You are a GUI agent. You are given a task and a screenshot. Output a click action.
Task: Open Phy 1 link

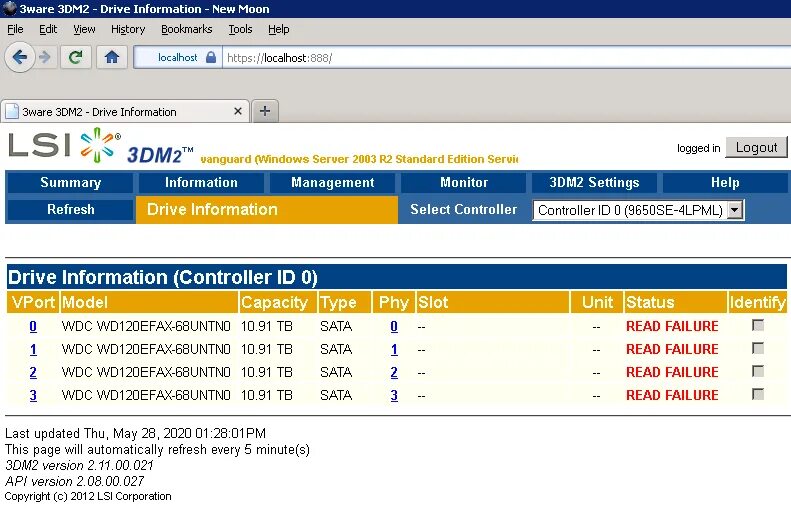point(394,349)
